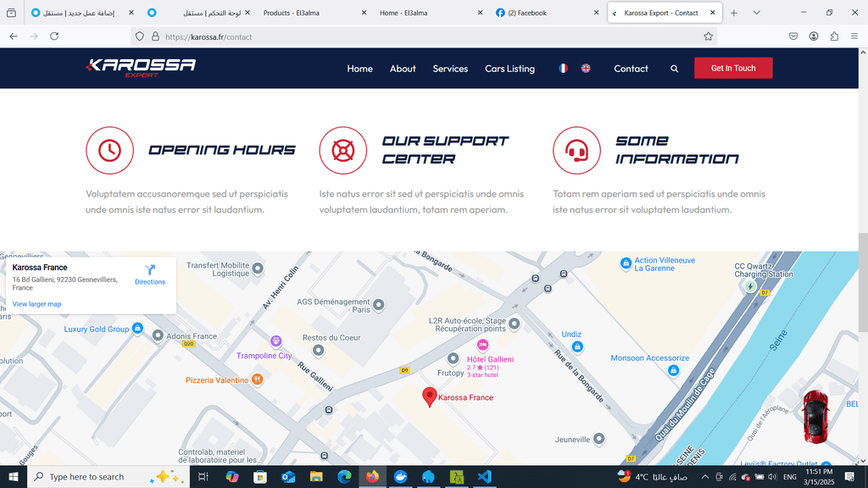
Task: Switch site language to French flag
Action: [x=563, y=68]
